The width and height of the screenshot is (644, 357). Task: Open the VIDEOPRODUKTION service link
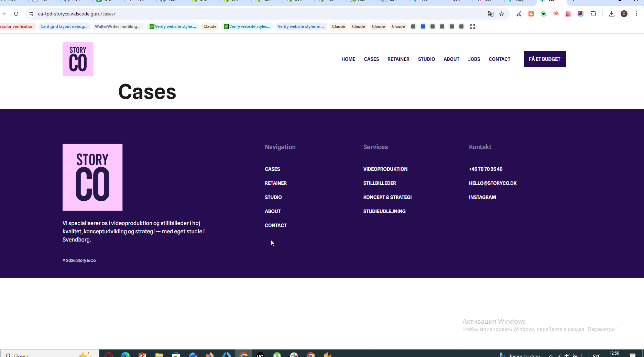(385, 169)
